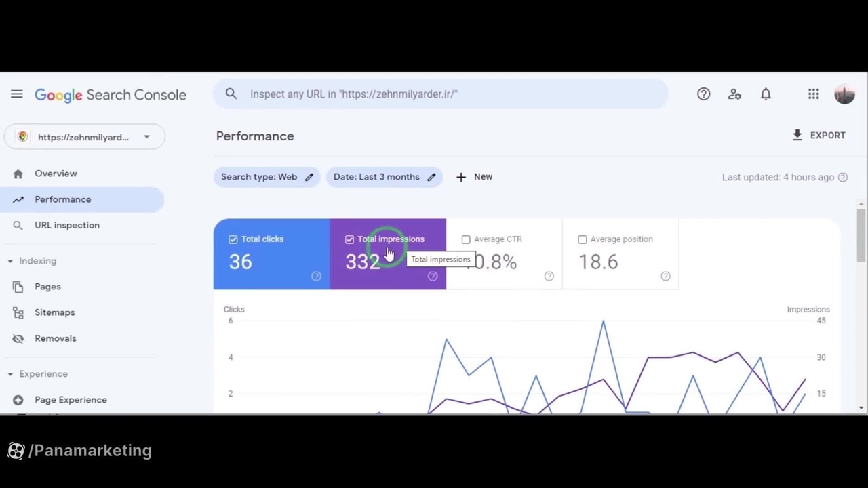Click the EXPORT button
This screenshot has width=868, height=488.
click(x=818, y=136)
